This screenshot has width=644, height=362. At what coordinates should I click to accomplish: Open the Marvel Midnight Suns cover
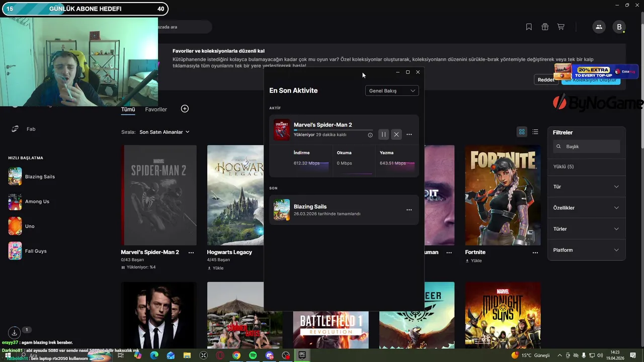coord(503,315)
